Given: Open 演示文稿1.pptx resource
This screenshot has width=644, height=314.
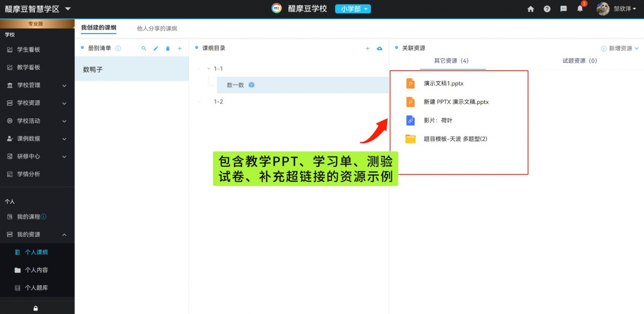Looking at the screenshot, I should 443,84.
